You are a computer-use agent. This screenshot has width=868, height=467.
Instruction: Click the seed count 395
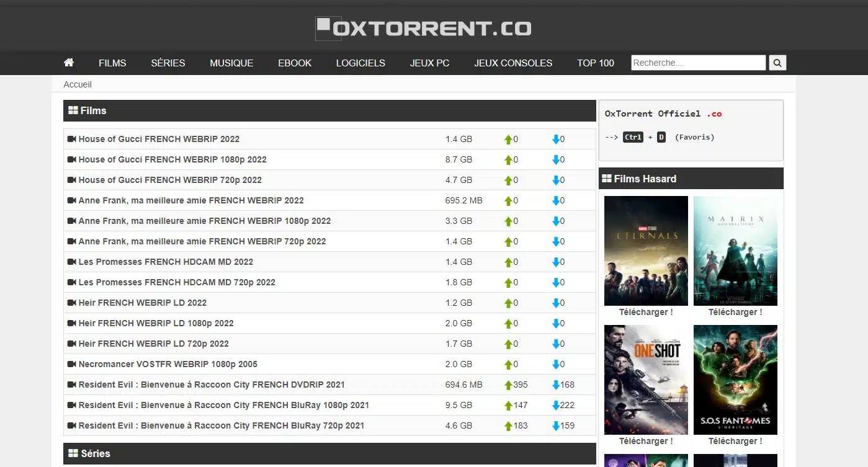click(x=521, y=385)
